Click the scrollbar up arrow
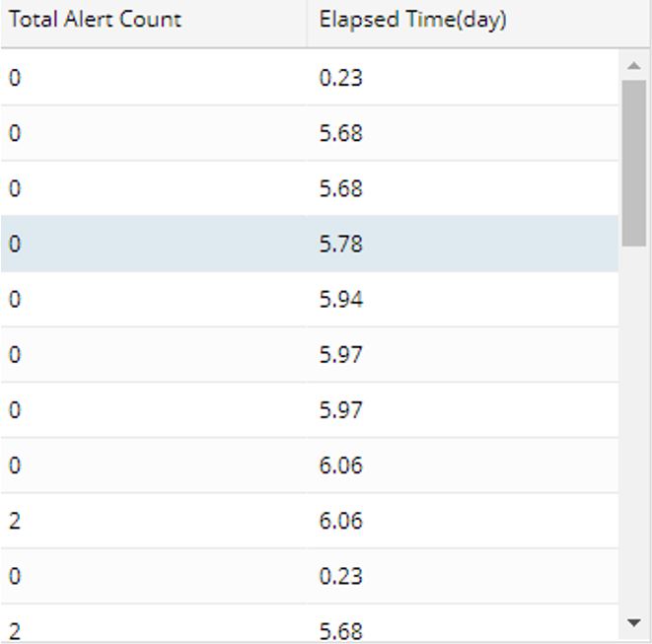Viewport: 652px width, 644px height. (x=634, y=67)
